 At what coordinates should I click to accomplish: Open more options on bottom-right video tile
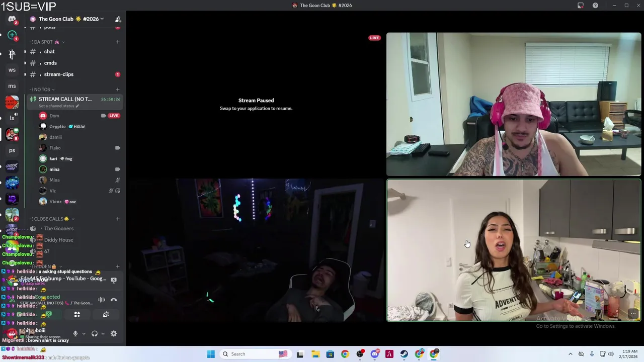pos(633,314)
